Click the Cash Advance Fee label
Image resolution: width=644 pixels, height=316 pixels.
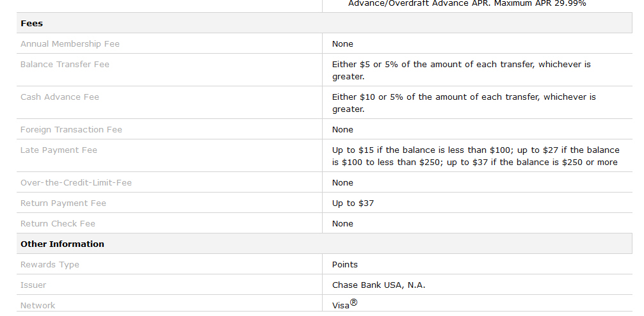[60, 97]
